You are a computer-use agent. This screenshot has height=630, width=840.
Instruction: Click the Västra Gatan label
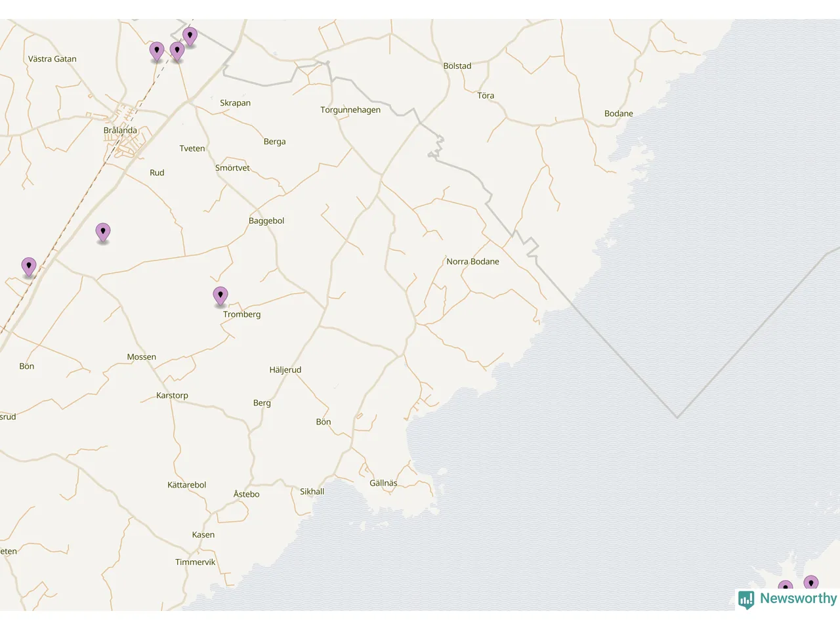[x=52, y=59]
